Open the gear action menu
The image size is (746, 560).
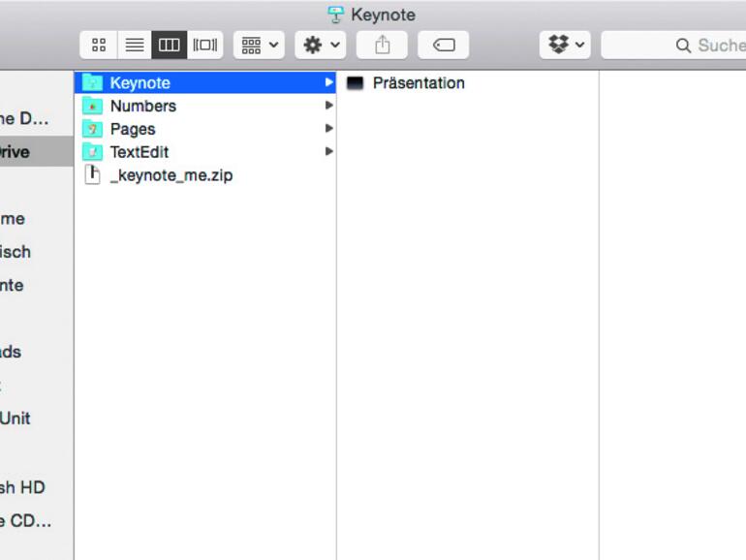pos(320,46)
